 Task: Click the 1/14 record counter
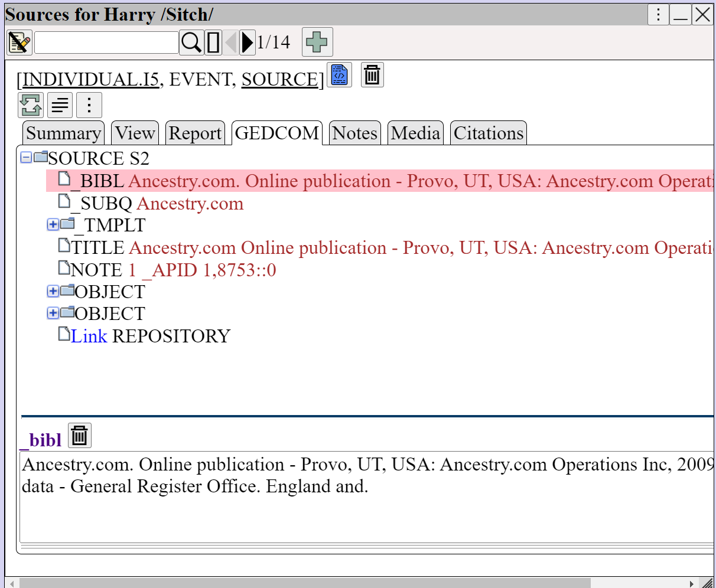point(274,42)
